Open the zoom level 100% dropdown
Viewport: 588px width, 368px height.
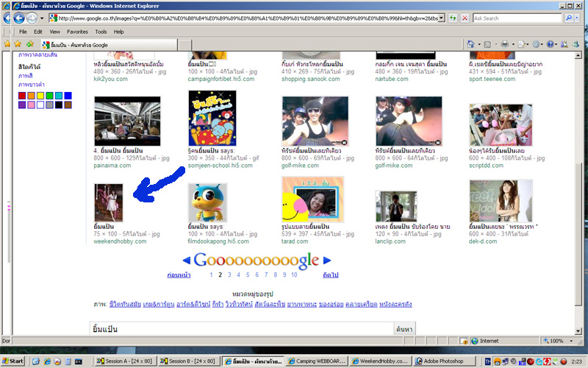click(571, 341)
